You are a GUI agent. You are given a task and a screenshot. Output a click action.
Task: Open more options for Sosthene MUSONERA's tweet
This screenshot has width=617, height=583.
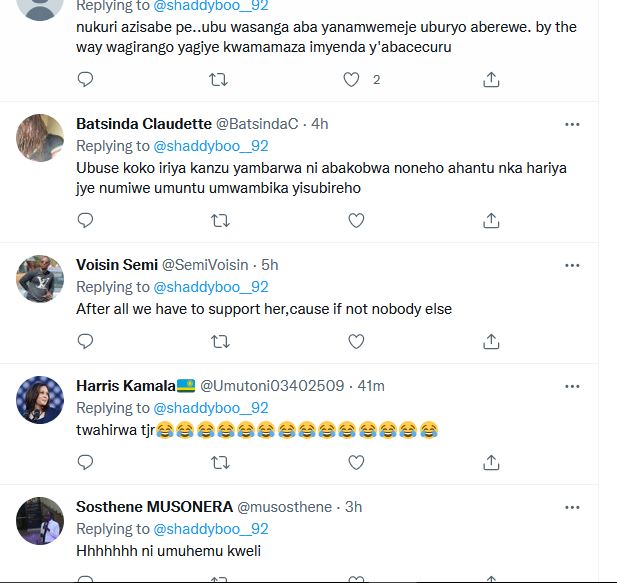[572, 507]
